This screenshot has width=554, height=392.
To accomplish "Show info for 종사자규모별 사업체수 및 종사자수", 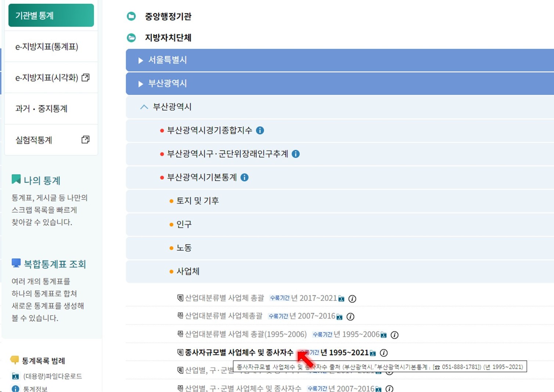I will coord(384,353).
